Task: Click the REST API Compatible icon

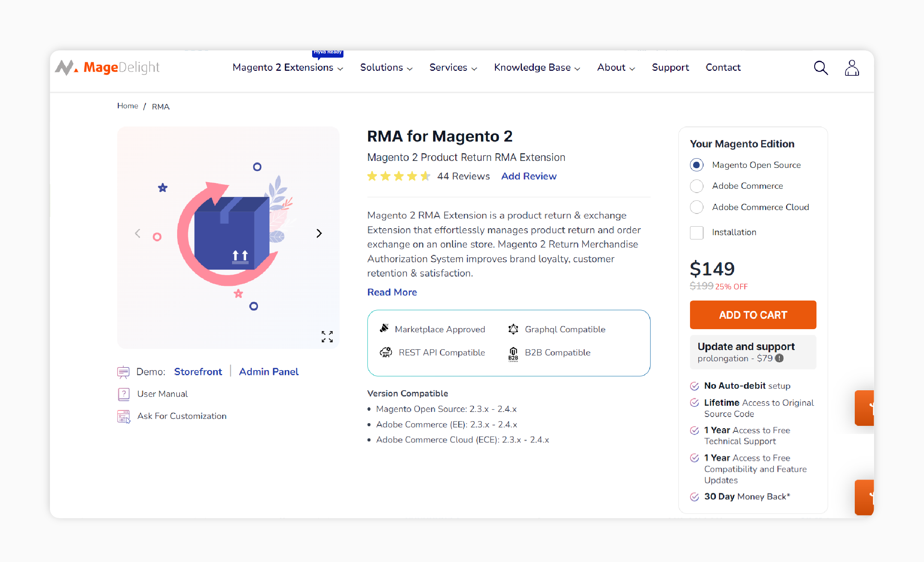Action: coord(383,352)
